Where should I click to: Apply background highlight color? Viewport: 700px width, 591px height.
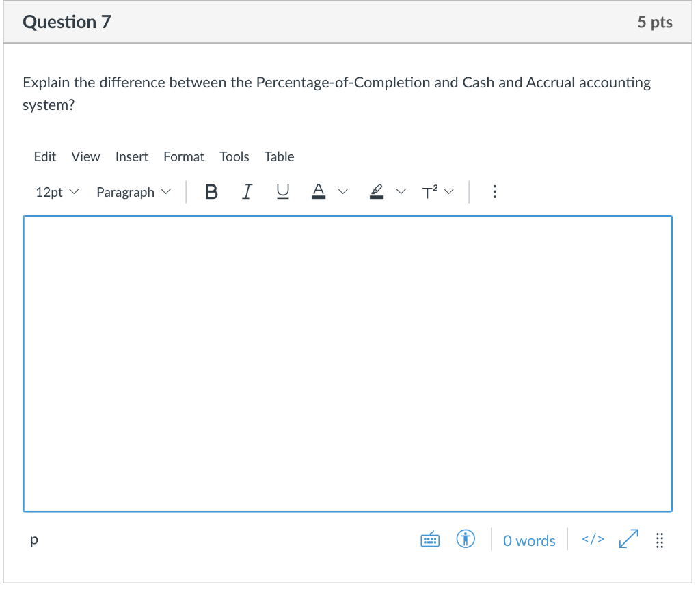(377, 192)
